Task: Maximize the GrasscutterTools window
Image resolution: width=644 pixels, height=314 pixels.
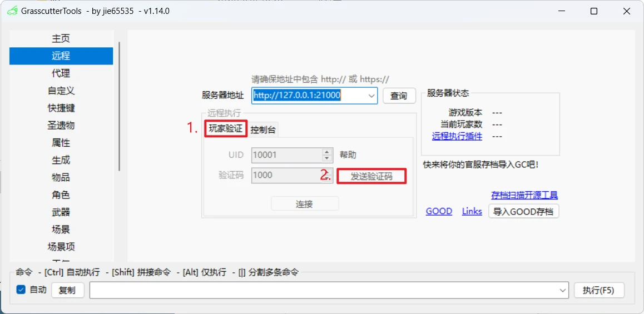Action: 594,11
